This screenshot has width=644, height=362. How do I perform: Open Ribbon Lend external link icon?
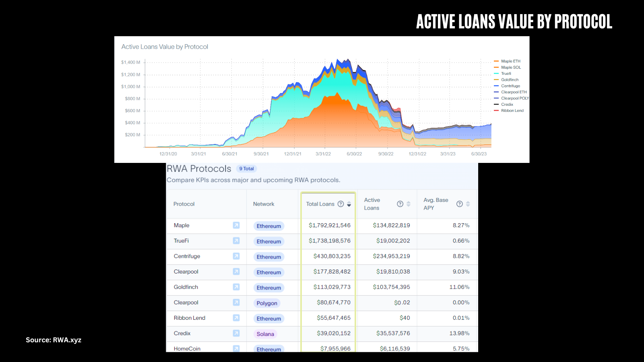236,318
